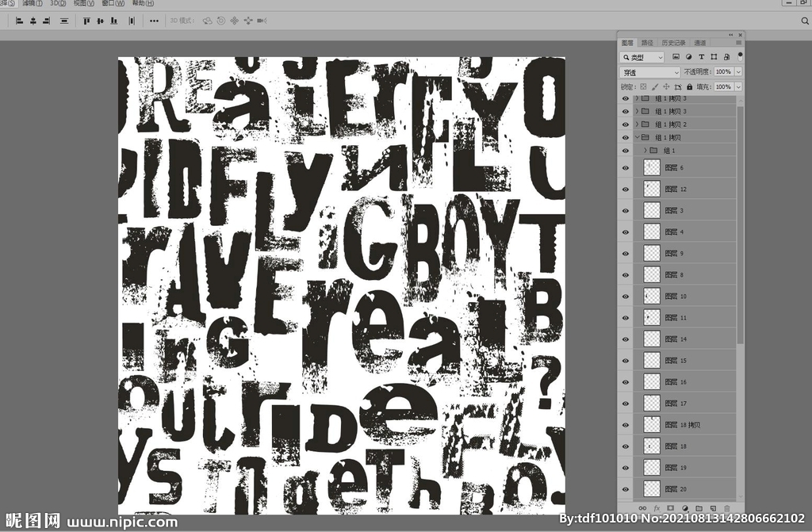Select the layer named 图层 18 拷贝

click(x=684, y=425)
